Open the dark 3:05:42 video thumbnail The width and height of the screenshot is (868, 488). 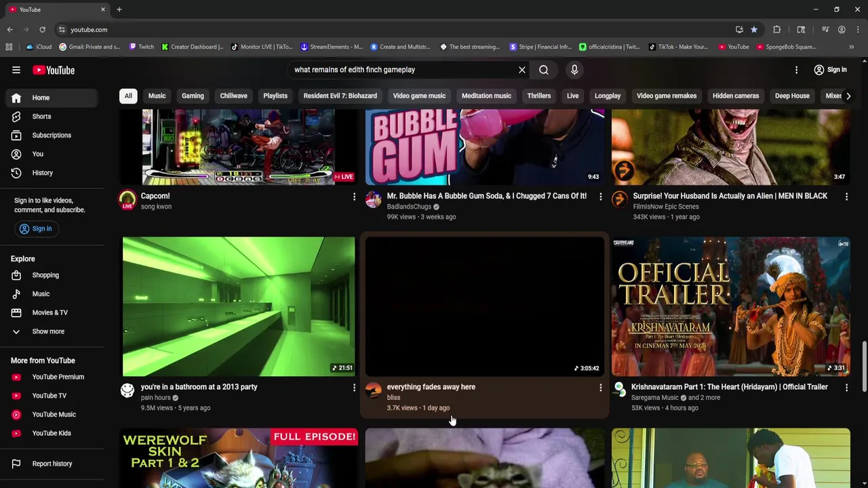point(485,306)
